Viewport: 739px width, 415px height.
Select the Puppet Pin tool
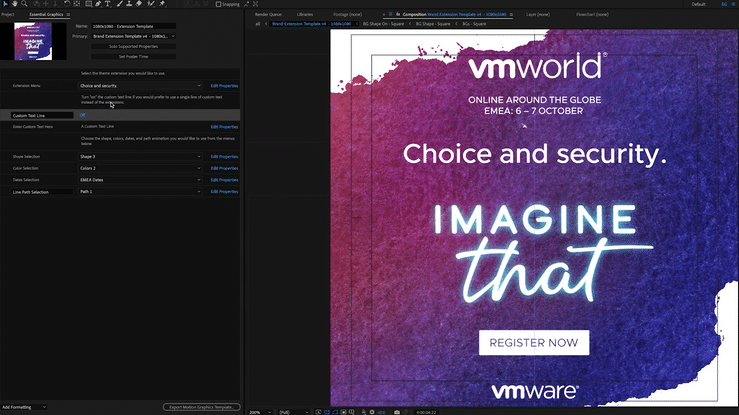coord(162,4)
